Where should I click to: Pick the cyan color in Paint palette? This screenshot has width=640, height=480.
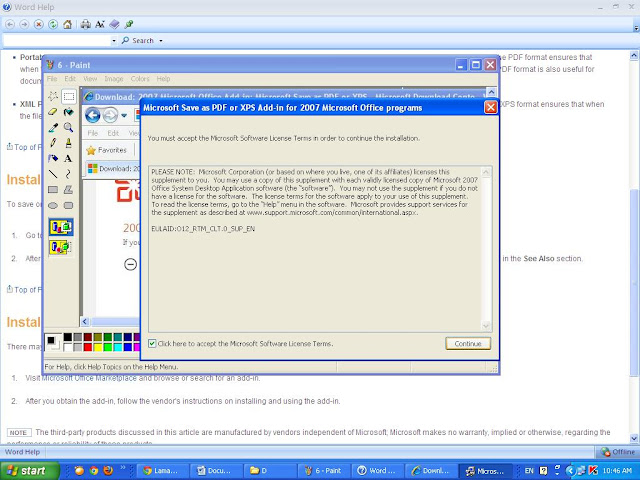[118, 347]
